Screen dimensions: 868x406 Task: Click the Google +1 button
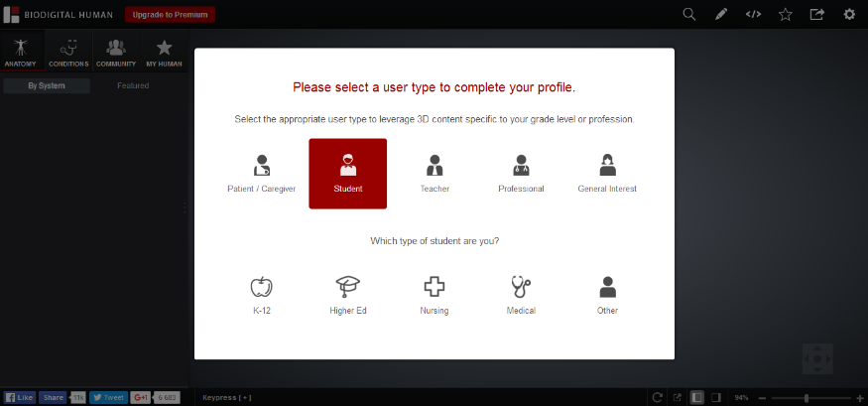tap(141, 397)
